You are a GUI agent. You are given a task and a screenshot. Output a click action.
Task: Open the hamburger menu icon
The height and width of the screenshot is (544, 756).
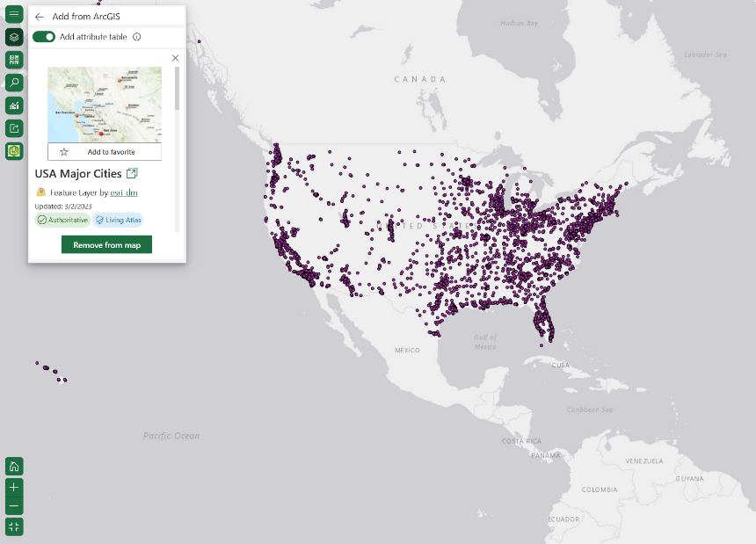click(x=14, y=13)
